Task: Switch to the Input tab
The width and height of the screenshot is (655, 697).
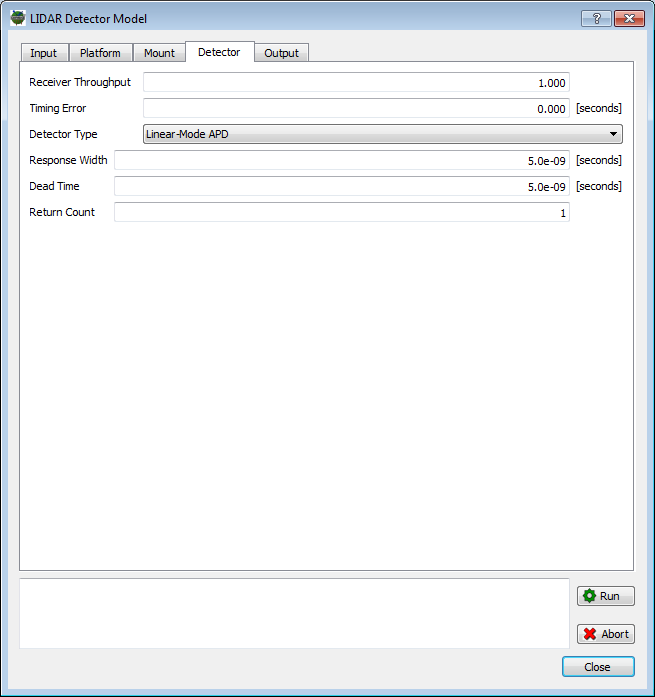Action: 43,53
